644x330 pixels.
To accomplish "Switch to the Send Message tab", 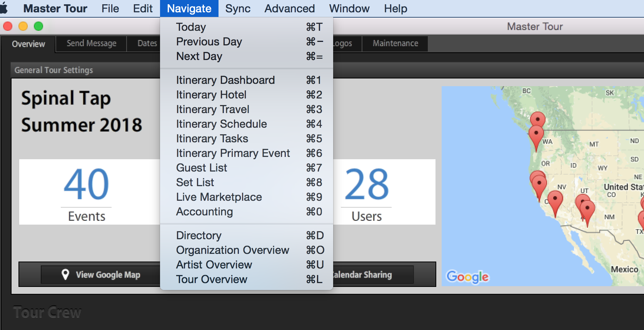I will pyautogui.click(x=92, y=43).
